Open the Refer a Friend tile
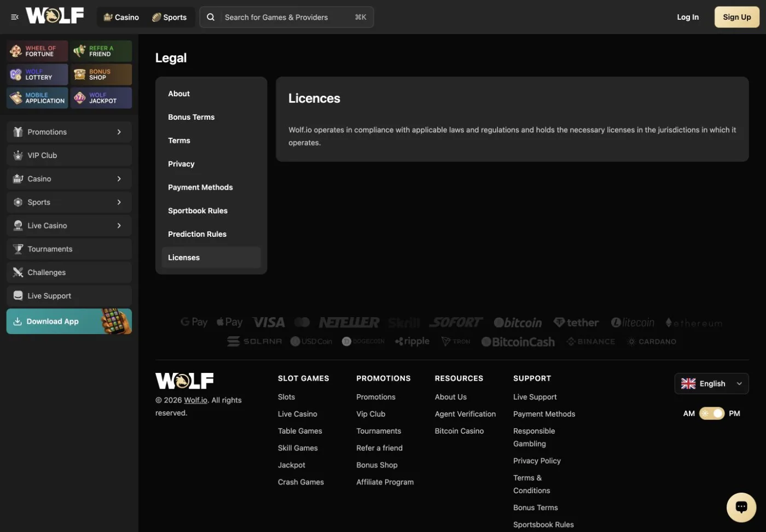The height and width of the screenshot is (532, 766). coord(101,51)
